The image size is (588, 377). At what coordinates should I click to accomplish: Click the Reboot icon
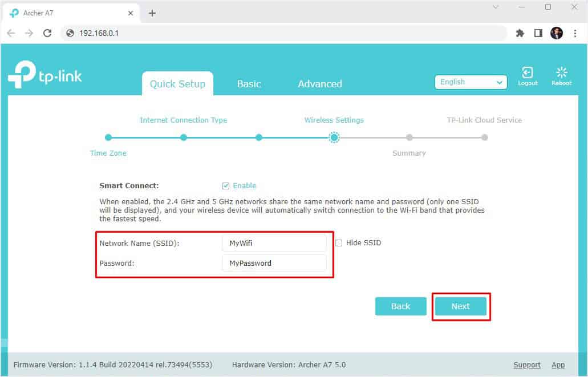click(561, 76)
